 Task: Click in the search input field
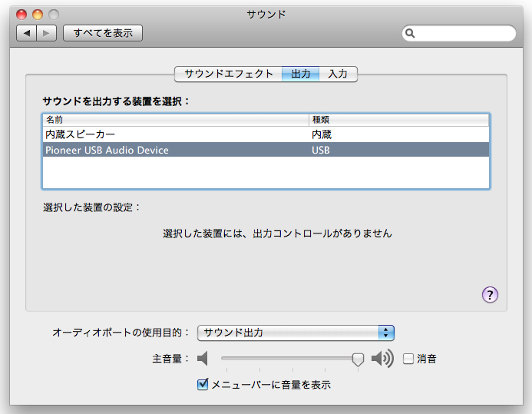pyautogui.click(x=464, y=34)
